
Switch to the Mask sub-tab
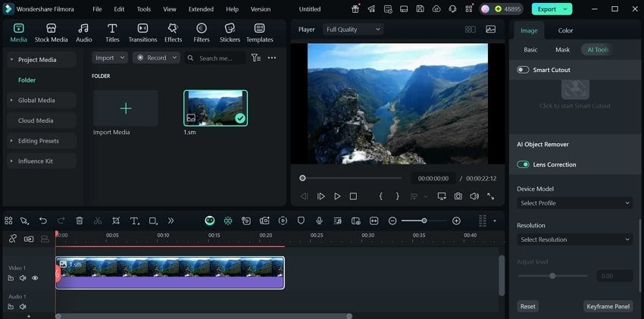pos(562,50)
